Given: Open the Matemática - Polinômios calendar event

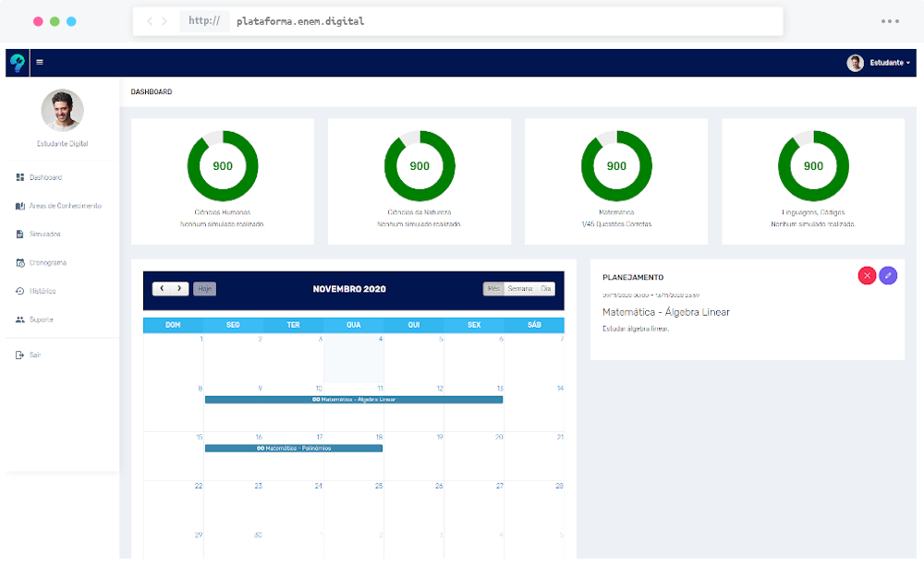Looking at the screenshot, I should point(293,447).
